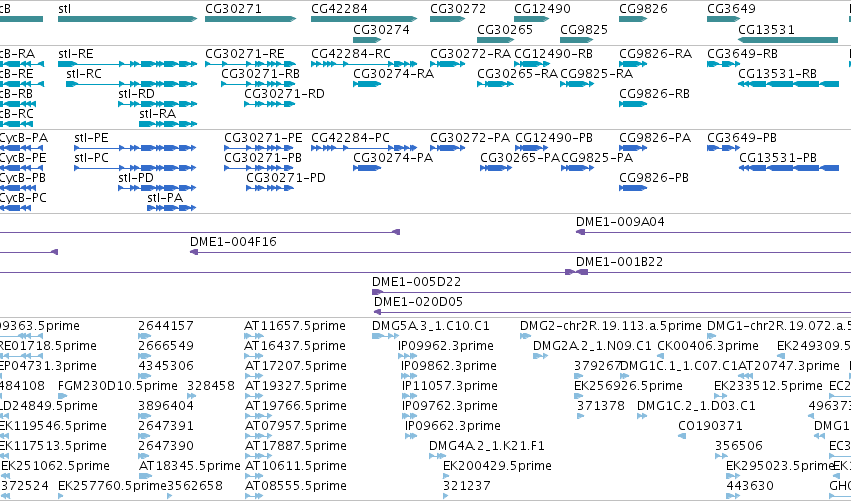Screen dimensions: 851x501
Task: Click the CG9825 gene label
Action: click(584, 30)
